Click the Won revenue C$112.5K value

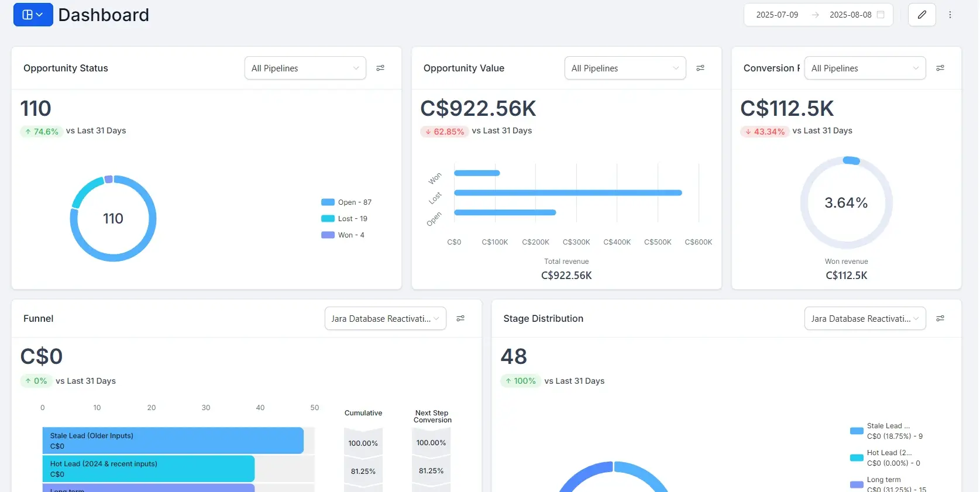847,276
